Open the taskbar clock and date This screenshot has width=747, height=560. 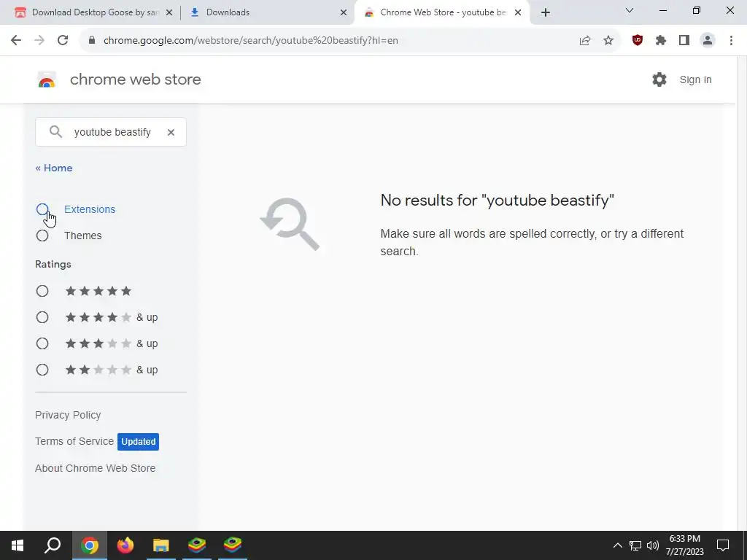coord(684,545)
